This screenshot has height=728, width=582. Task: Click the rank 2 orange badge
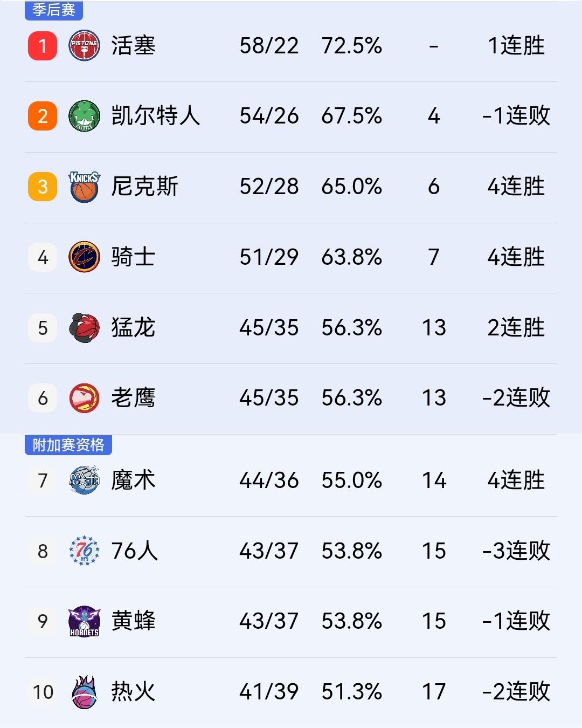click(x=42, y=116)
